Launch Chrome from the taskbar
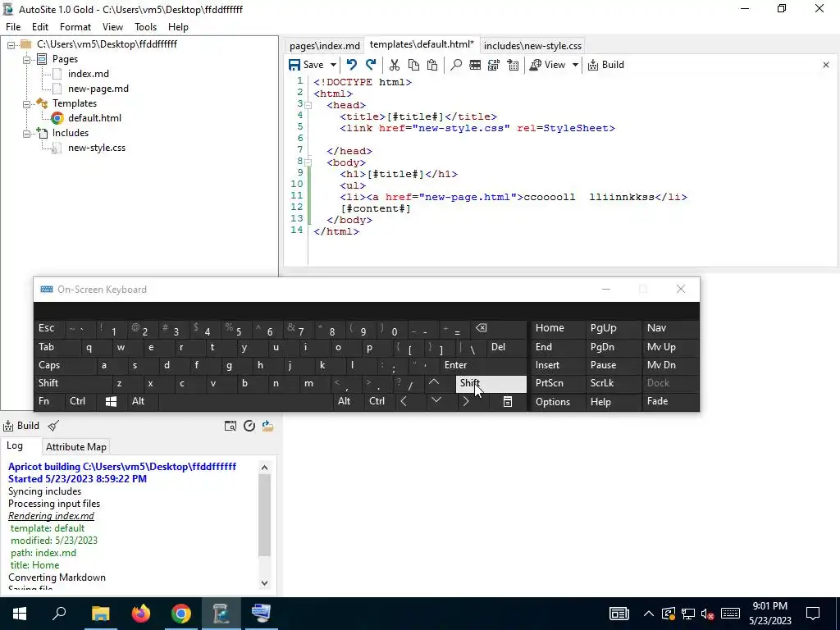This screenshot has height=630, width=840. tap(181, 614)
